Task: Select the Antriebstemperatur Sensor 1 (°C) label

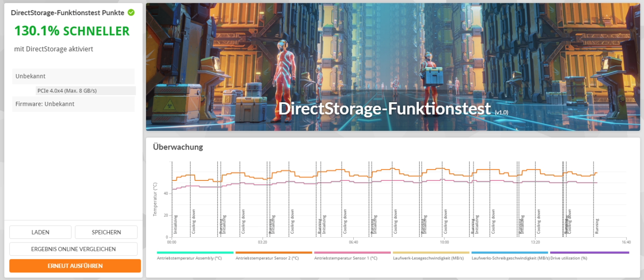Action: (346, 258)
